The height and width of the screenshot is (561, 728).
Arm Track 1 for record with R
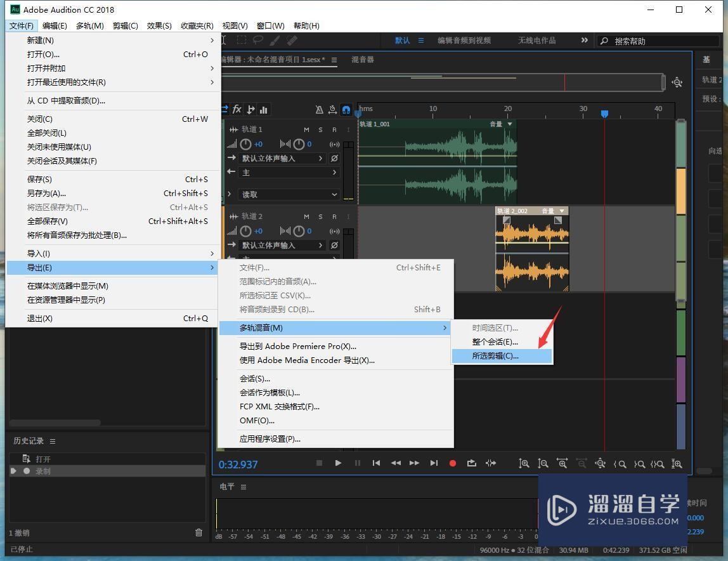click(x=334, y=129)
